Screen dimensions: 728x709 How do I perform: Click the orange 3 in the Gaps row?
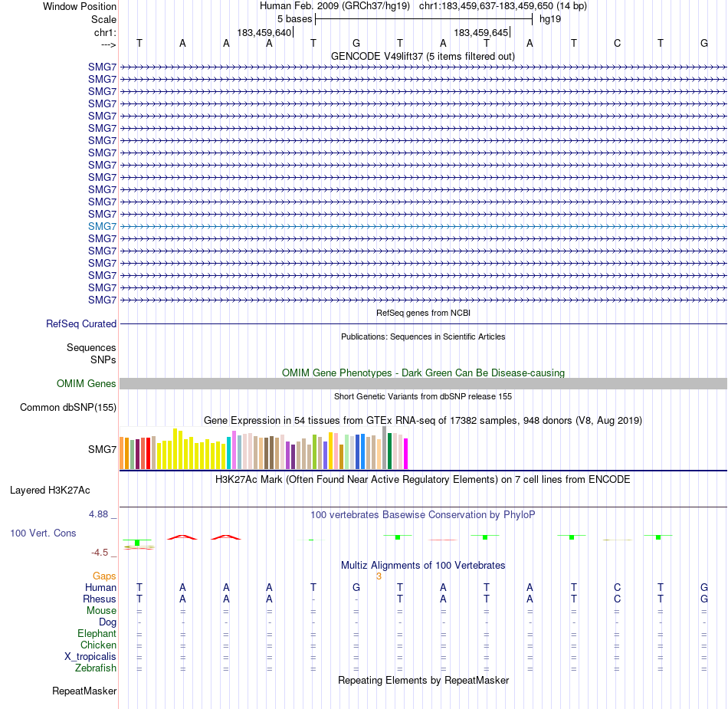coord(379,576)
